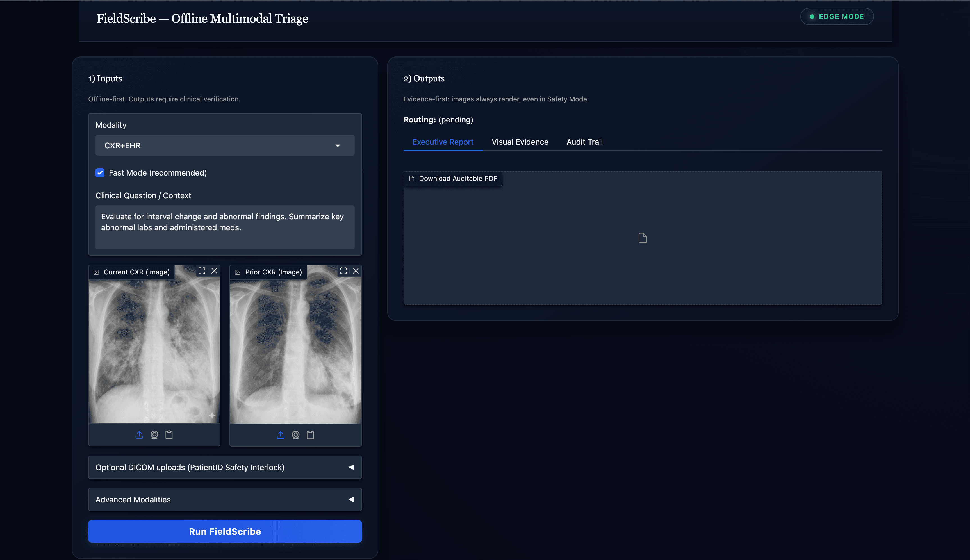
Task: Open the Modality dropdown showing CXR+EHR
Action: pos(225,145)
